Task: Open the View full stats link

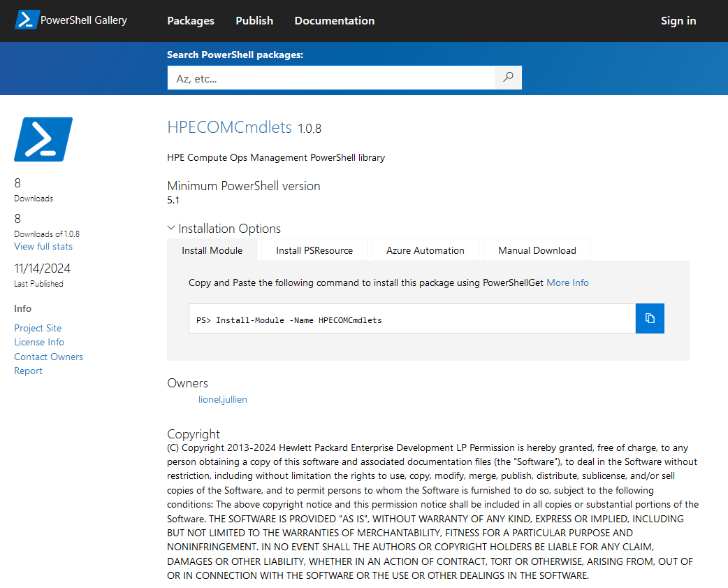Action: (43, 246)
